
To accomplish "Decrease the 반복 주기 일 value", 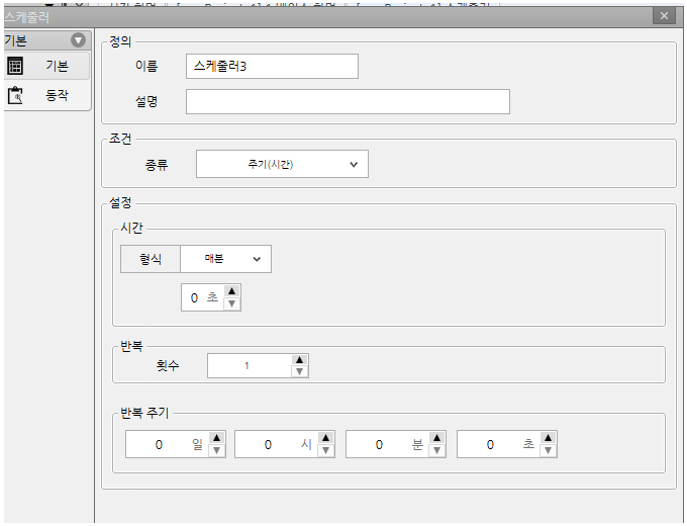I will pos(216,451).
